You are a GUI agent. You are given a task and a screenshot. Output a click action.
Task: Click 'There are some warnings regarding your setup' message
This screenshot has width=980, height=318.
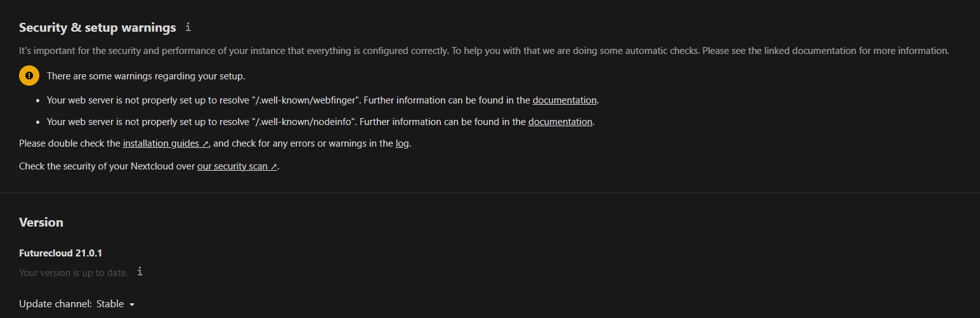[146, 76]
